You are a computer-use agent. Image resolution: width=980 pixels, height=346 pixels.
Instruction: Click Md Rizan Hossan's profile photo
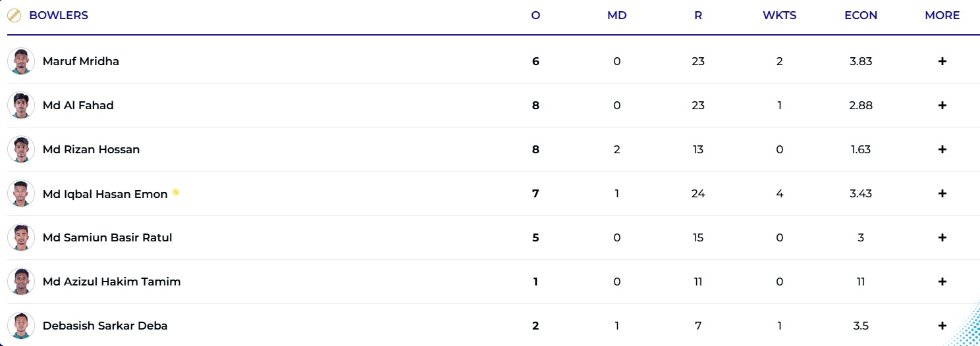point(21,149)
